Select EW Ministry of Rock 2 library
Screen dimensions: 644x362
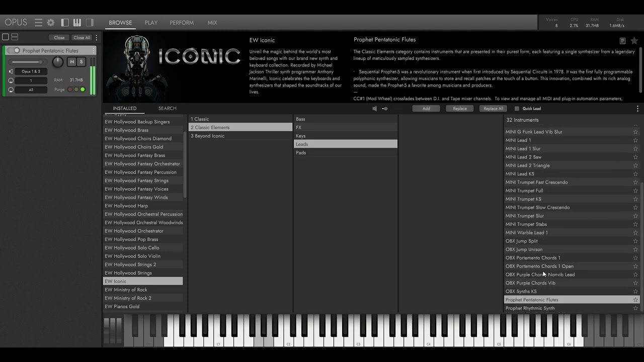pyautogui.click(x=143, y=298)
